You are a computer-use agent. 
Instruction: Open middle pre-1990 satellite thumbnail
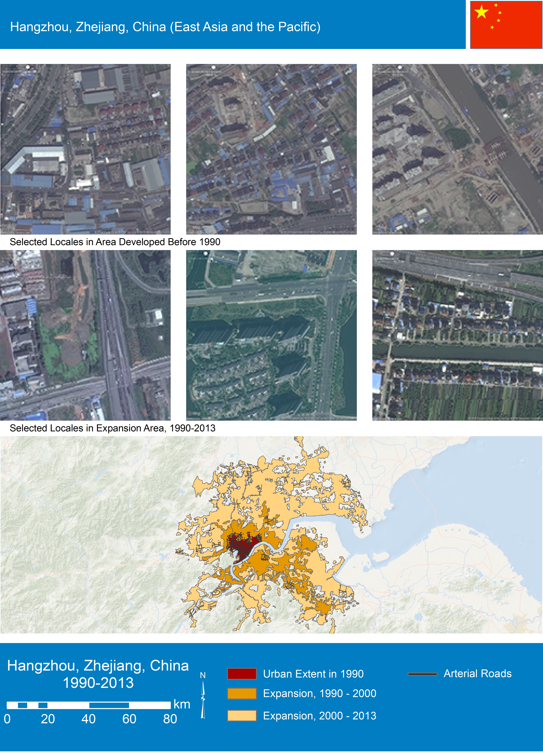click(271, 149)
